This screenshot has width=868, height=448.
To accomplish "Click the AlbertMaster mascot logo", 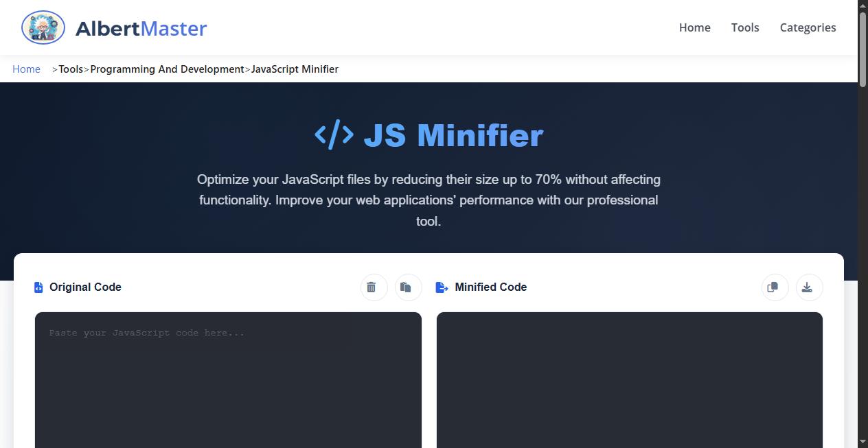I will [43, 27].
